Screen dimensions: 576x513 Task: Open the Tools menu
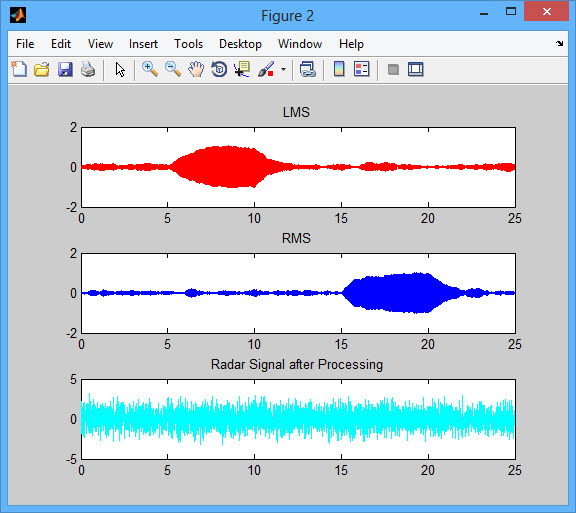188,44
